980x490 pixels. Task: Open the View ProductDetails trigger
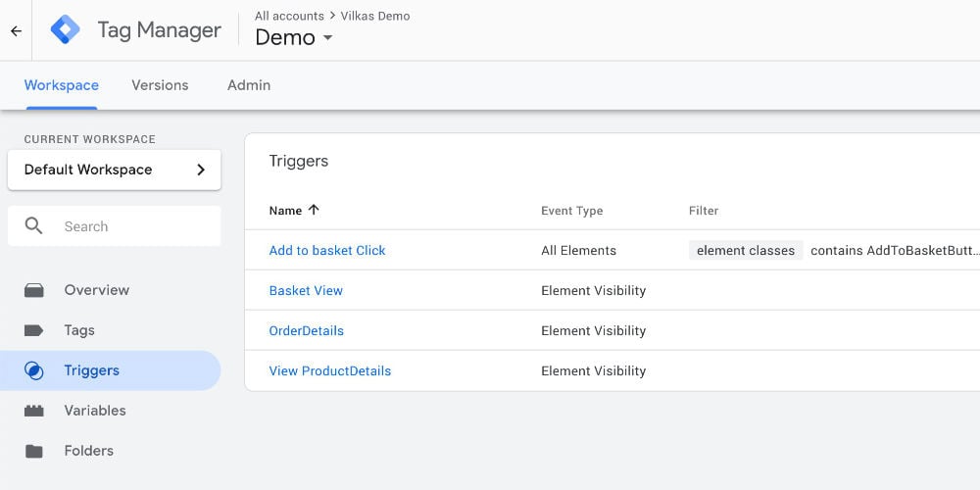coord(330,370)
